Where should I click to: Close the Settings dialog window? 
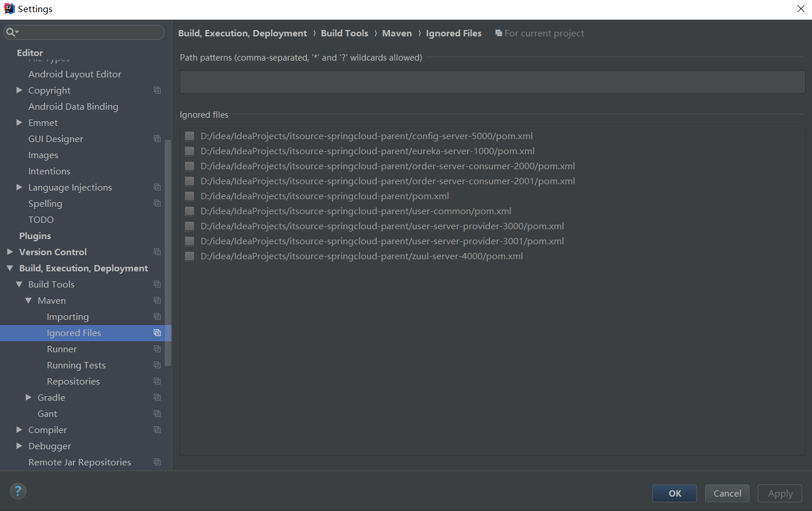(800, 9)
